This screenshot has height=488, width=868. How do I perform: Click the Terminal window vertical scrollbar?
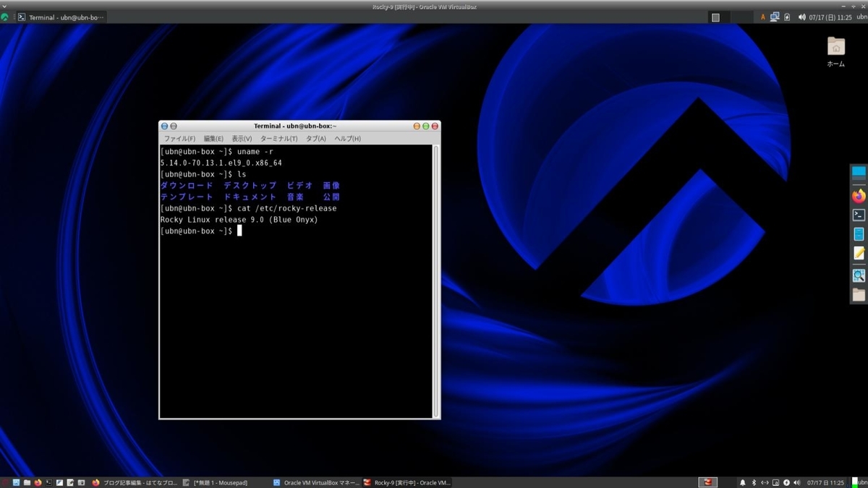coord(436,281)
